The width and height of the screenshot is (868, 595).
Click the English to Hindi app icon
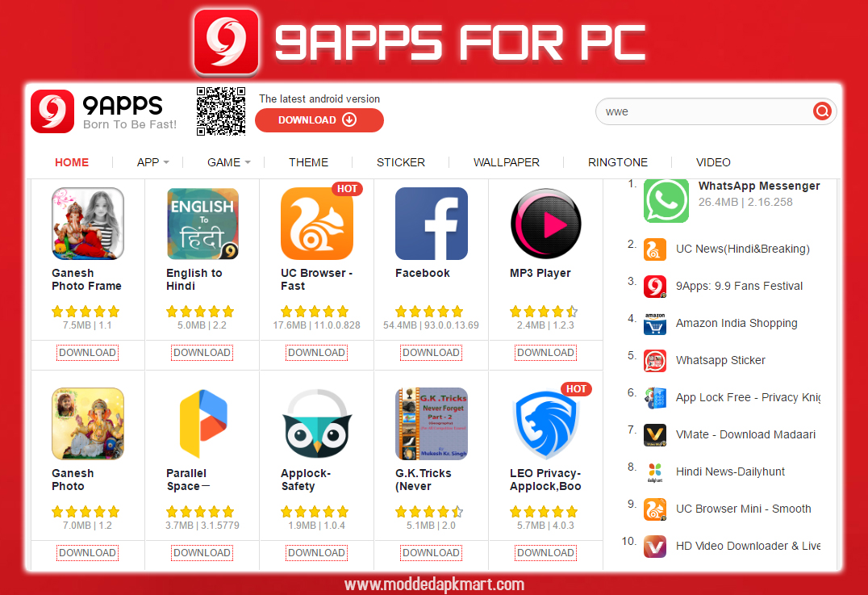click(202, 224)
